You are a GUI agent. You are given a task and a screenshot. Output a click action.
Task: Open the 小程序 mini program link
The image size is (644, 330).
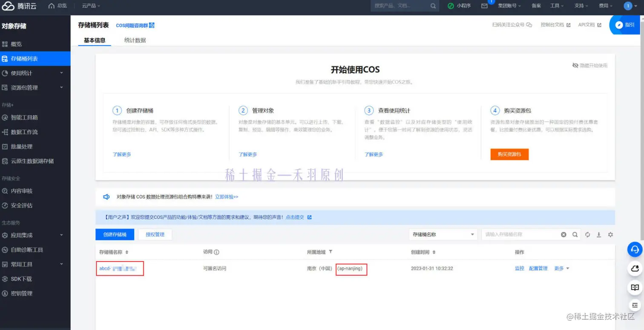[x=459, y=6]
